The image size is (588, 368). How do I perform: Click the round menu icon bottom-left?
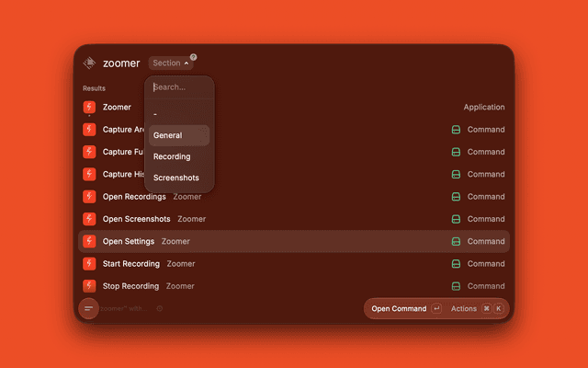pyautogui.click(x=88, y=309)
